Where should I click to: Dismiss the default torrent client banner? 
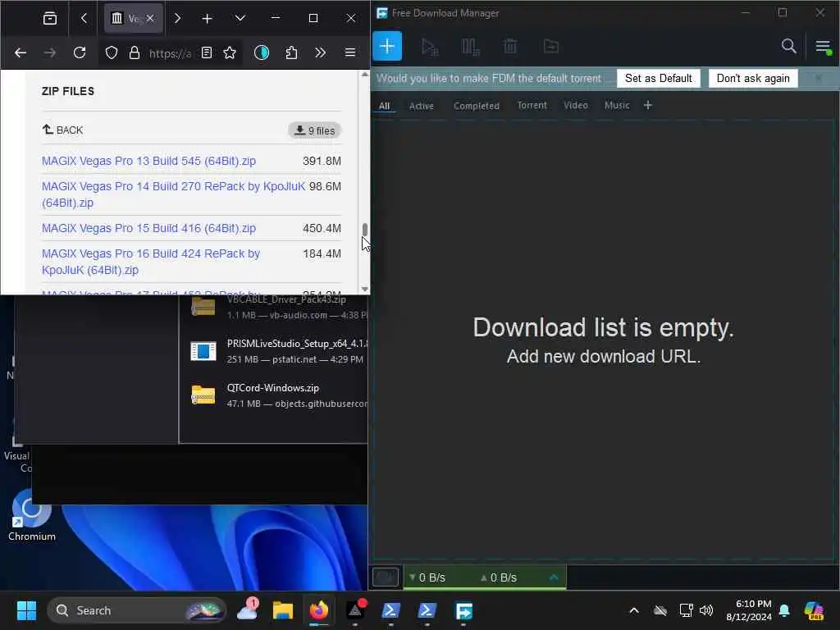(x=818, y=78)
